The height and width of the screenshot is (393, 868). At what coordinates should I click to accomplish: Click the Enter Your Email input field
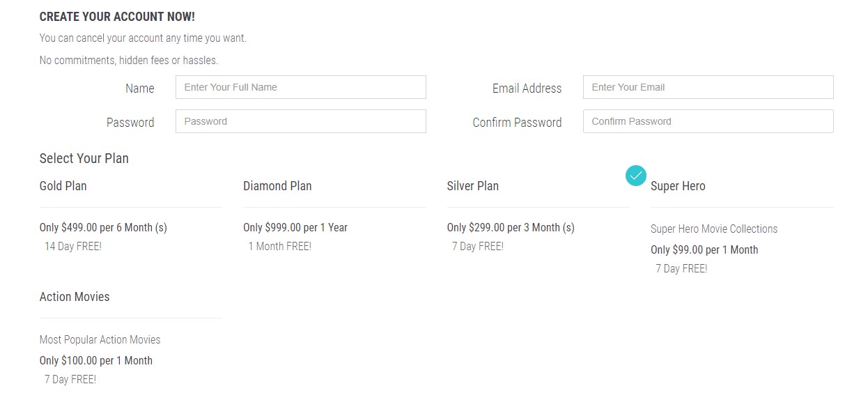click(x=708, y=87)
